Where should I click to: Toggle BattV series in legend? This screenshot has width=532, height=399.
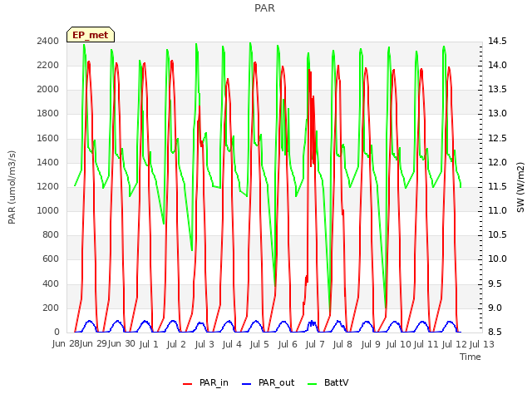tap(328, 383)
